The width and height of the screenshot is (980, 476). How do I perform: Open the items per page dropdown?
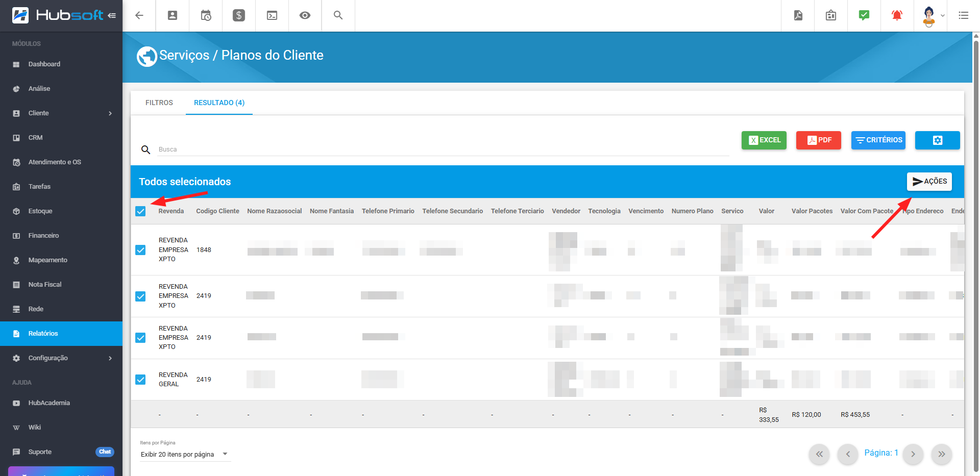[184, 455]
